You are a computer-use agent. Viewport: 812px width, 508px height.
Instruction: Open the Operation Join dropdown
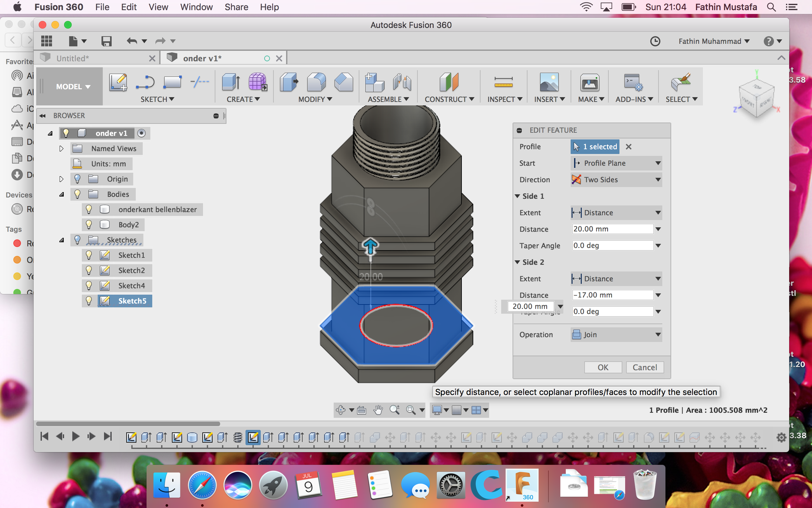coord(616,335)
